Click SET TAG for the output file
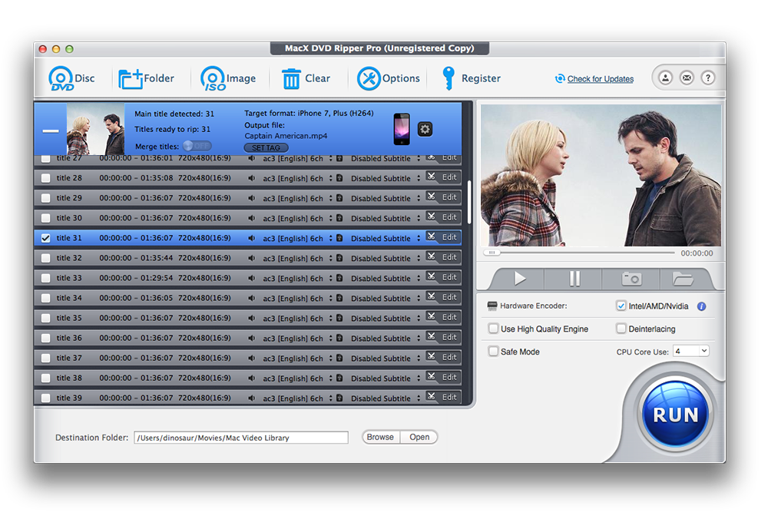Image resolution: width=768 pixels, height=532 pixels. click(x=265, y=147)
